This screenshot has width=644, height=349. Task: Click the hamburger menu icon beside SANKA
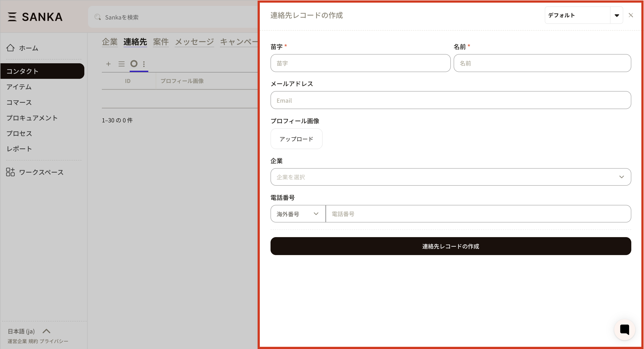click(x=12, y=17)
